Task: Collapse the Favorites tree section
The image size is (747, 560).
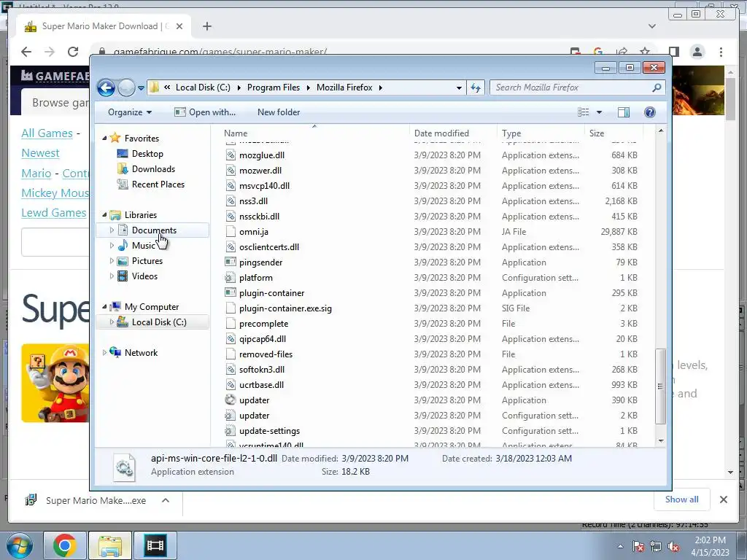Action: [x=105, y=138]
